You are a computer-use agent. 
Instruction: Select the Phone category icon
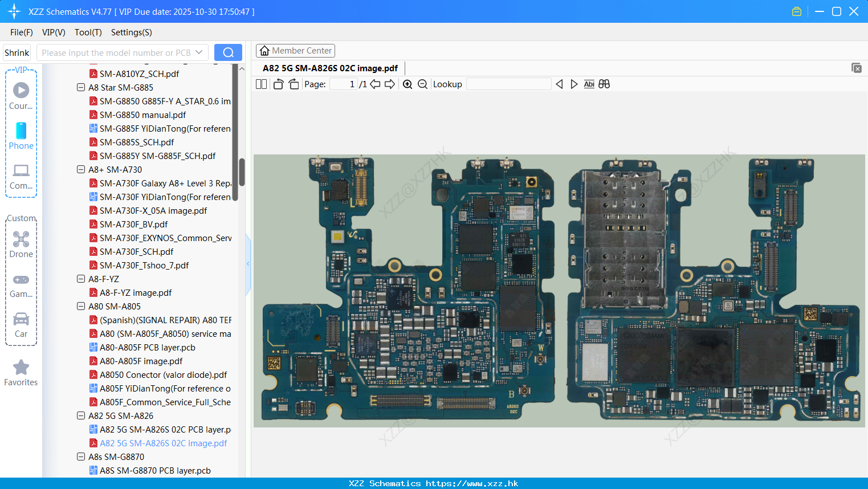(21, 136)
